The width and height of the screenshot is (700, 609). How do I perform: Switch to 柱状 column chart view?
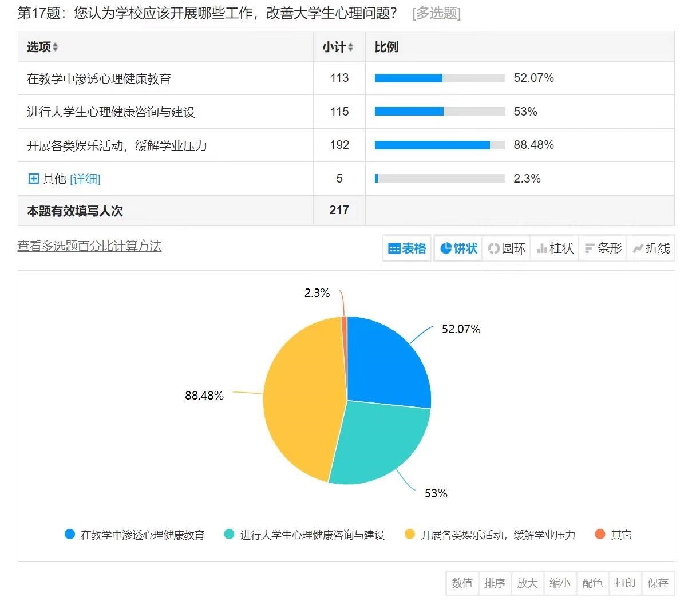point(555,248)
